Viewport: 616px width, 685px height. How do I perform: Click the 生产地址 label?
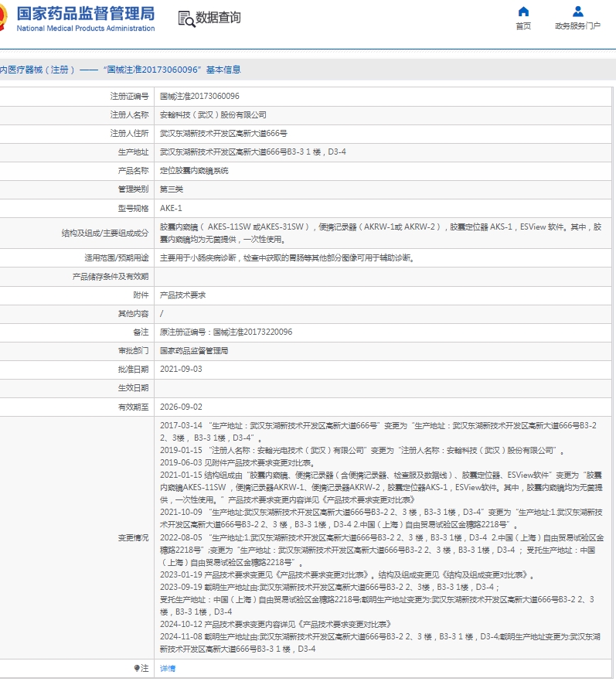click(133, 152)
